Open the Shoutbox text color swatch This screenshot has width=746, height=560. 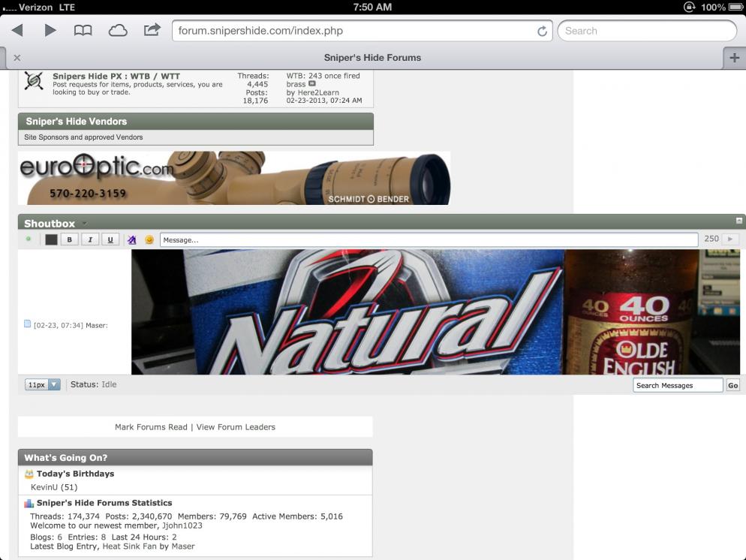pos(51,239)
